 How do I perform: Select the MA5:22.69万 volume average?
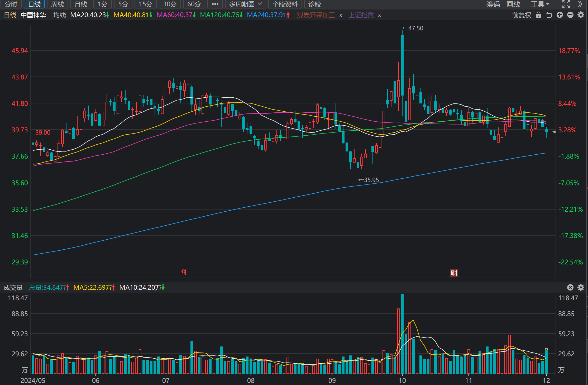click(94, 288)
